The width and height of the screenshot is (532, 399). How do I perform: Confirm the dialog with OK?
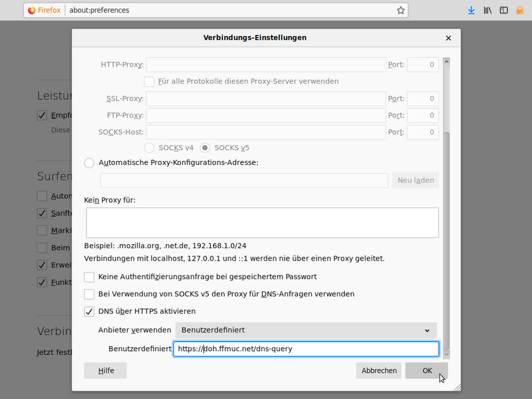[426, 370]
